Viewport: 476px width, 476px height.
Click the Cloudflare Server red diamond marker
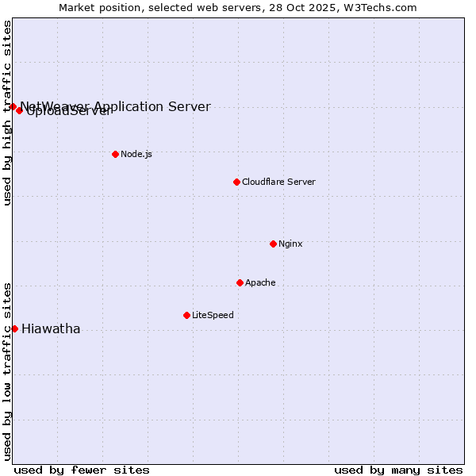tap(236, 182)
